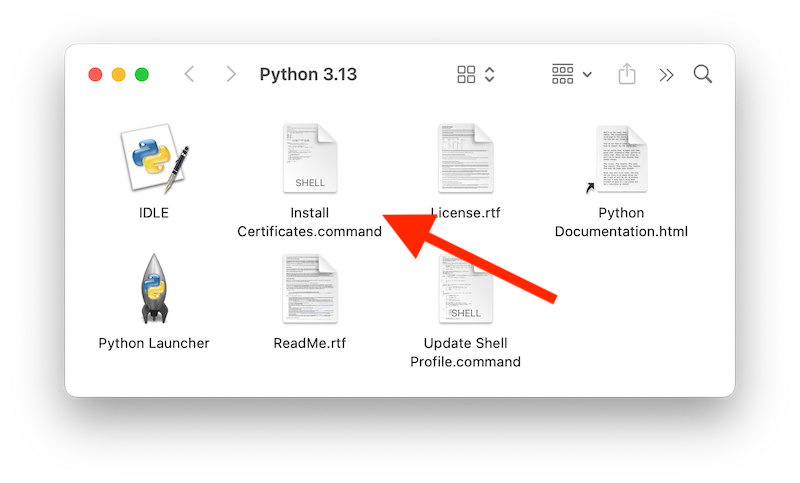Open the icon view switcher dropdown
Screen dimensions: 800x483
476,75
